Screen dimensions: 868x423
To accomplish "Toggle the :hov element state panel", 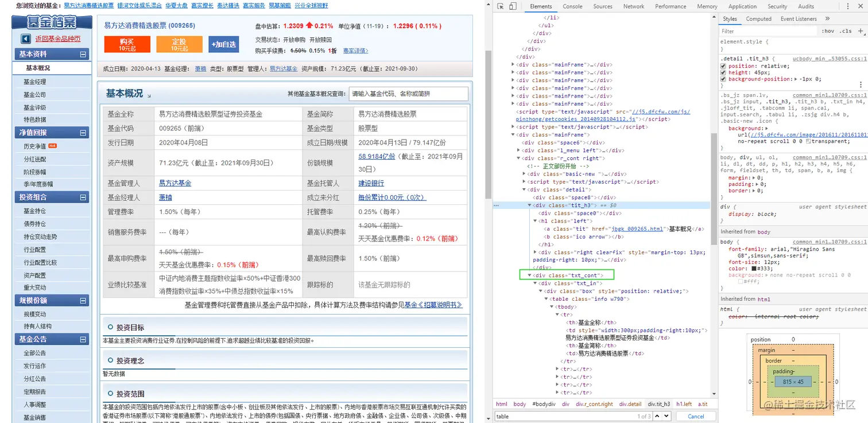I will pyautogui.click(x=828, y=31).
